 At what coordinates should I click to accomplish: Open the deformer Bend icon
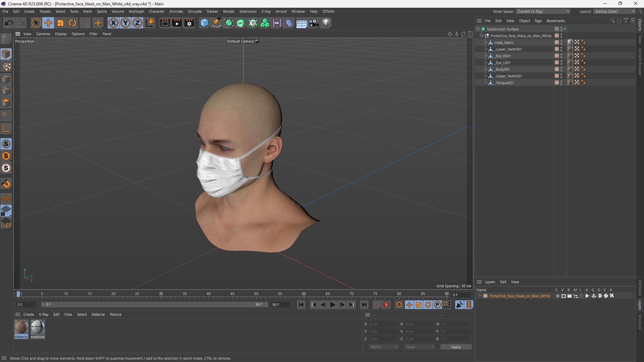click(x=289, y=23)
